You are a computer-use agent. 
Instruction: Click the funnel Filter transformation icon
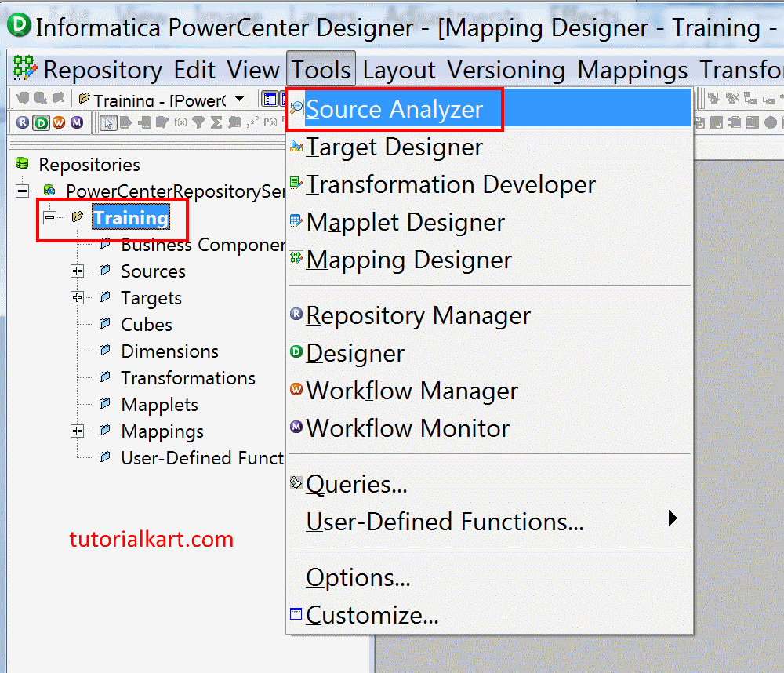click(198, 122)
